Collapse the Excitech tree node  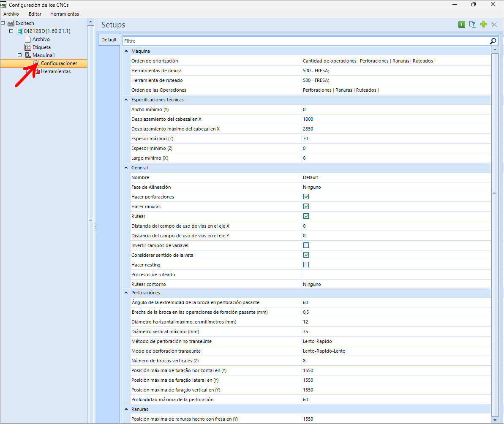tap(3, 23)
